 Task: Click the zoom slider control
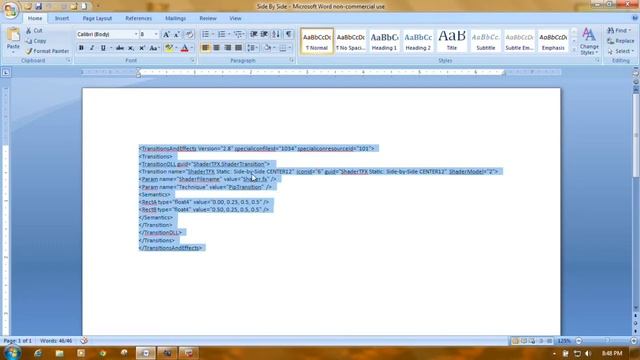(606, 340)
